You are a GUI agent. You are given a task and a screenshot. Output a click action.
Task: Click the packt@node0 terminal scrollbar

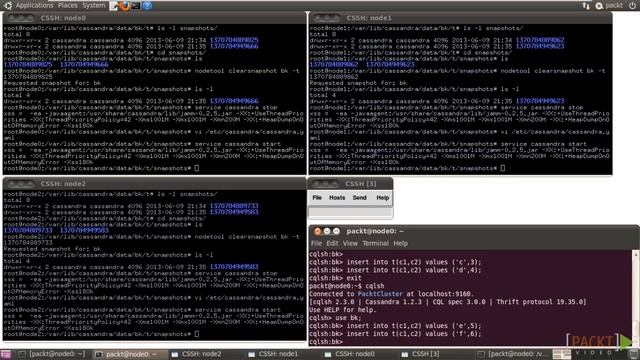click(x=636, y=297)
